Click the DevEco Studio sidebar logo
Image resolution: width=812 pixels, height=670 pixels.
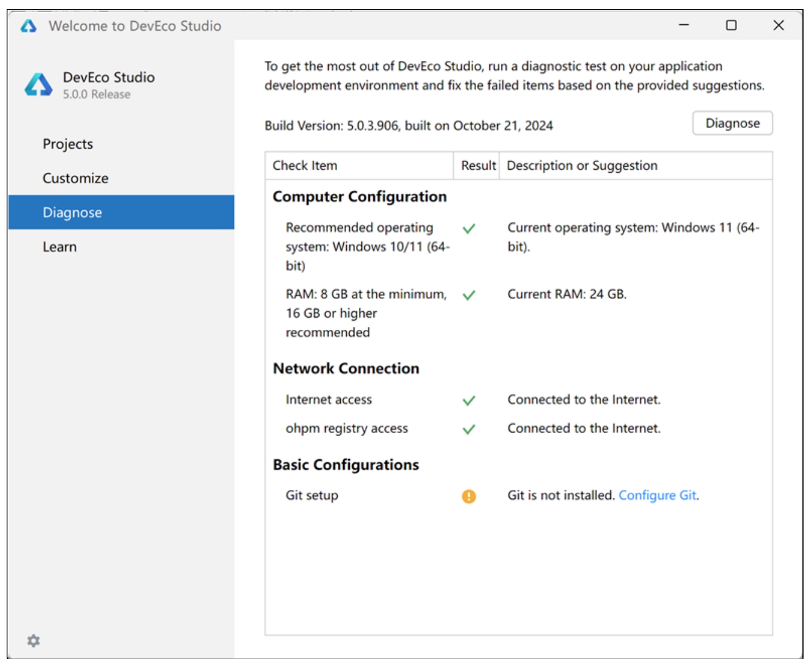point(39,85)
